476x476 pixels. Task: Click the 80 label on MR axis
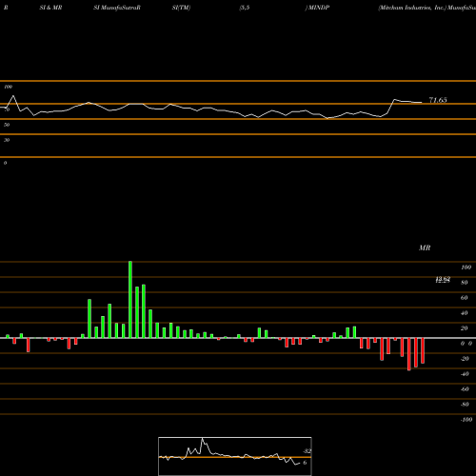coord(465,283)
